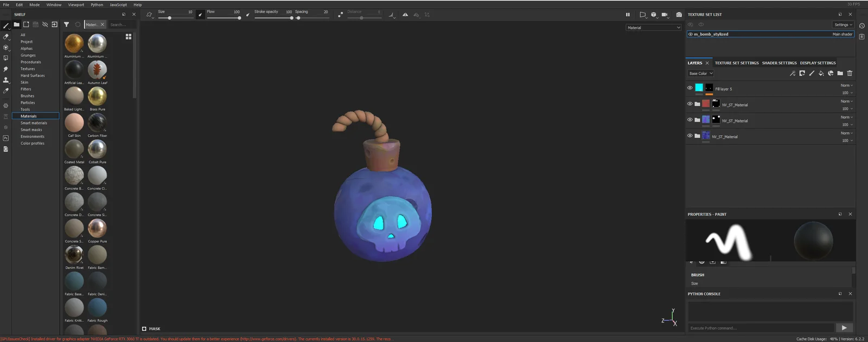Open the History panel icon

pos(861,25)
